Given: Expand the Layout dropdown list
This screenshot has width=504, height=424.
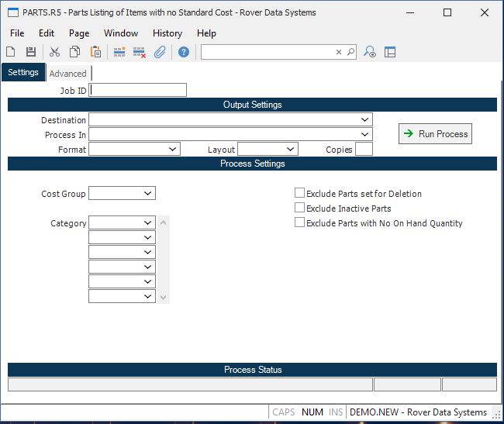Looking at the screenshot, I should 290,150.
